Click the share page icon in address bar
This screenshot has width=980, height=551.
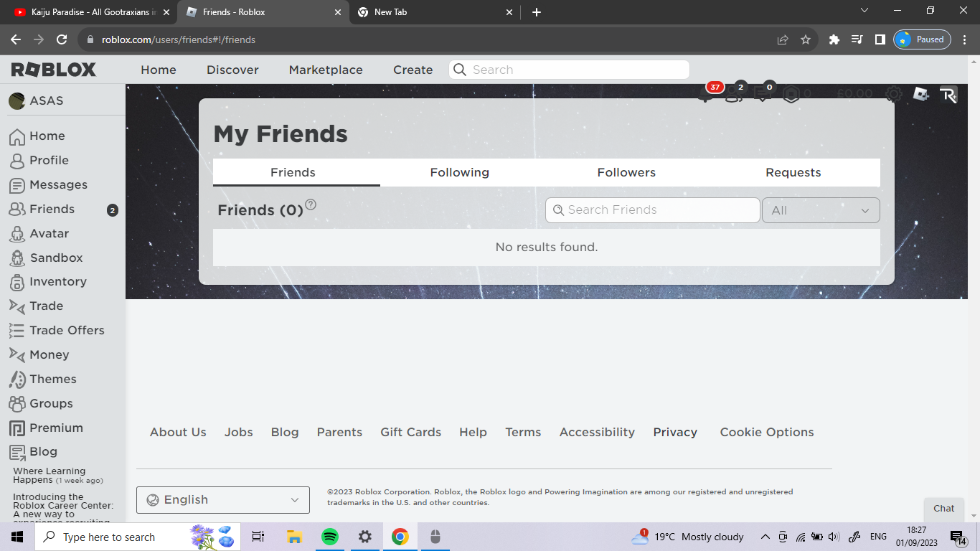point(783,39)
